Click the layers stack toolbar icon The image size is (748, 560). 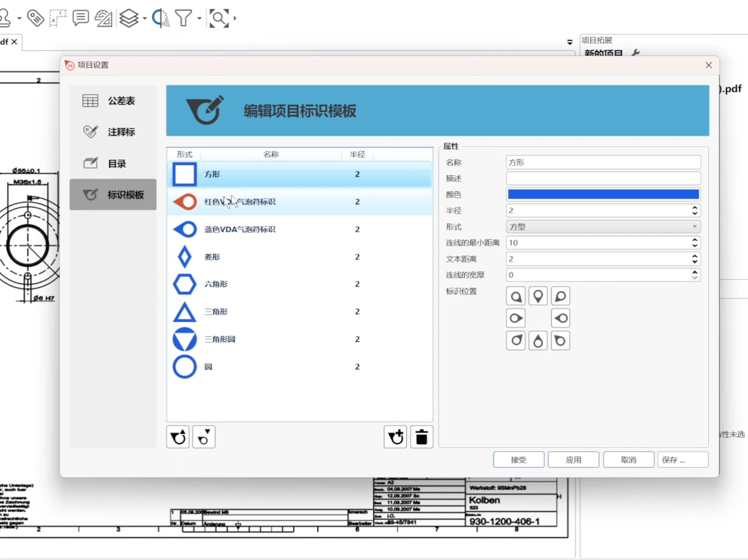(129, 18)
